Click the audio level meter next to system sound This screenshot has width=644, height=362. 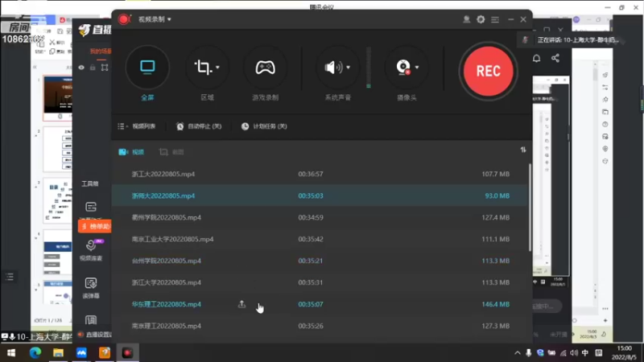tap(369, 68)
